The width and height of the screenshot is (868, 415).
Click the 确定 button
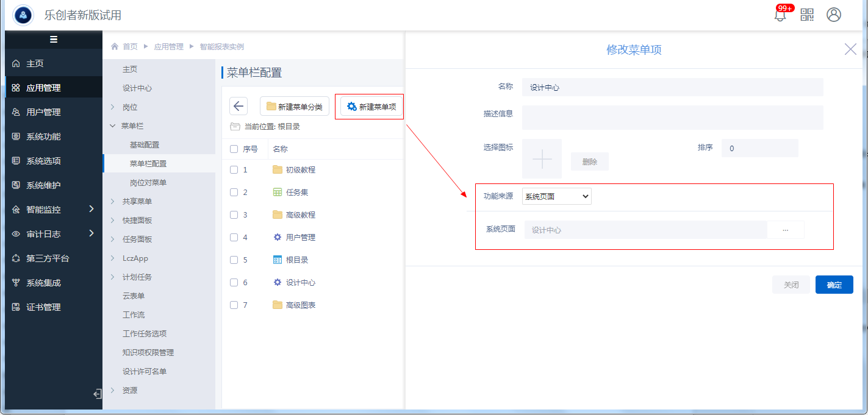pos(834,285)
